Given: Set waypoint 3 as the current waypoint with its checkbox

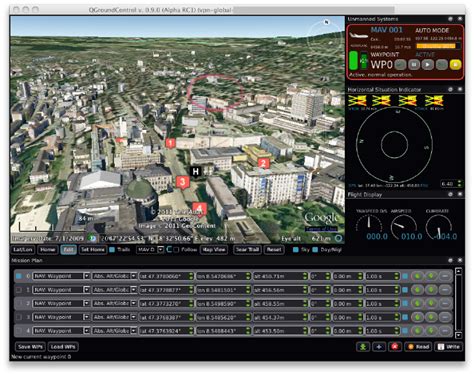Looking at the screenshot, I should 19,317.
